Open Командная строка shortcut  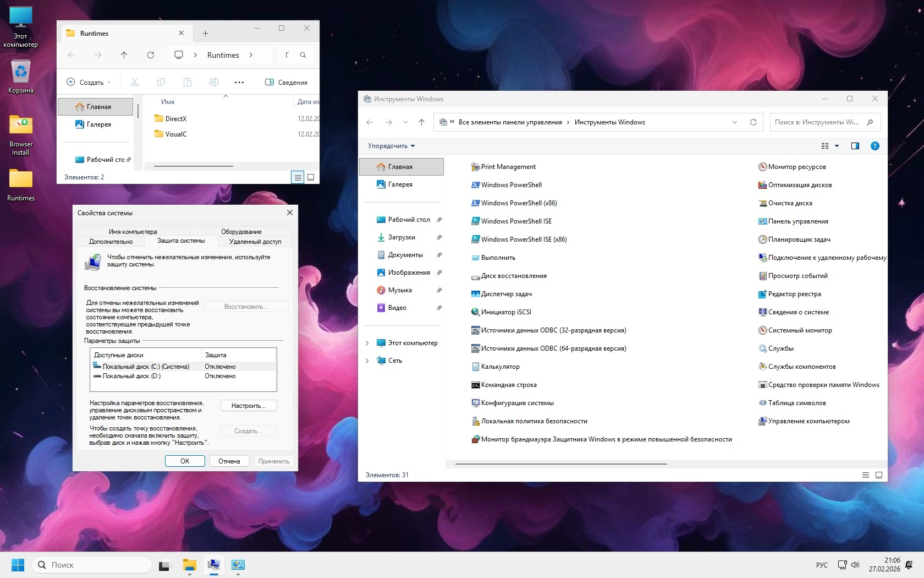tap(508, 385)
